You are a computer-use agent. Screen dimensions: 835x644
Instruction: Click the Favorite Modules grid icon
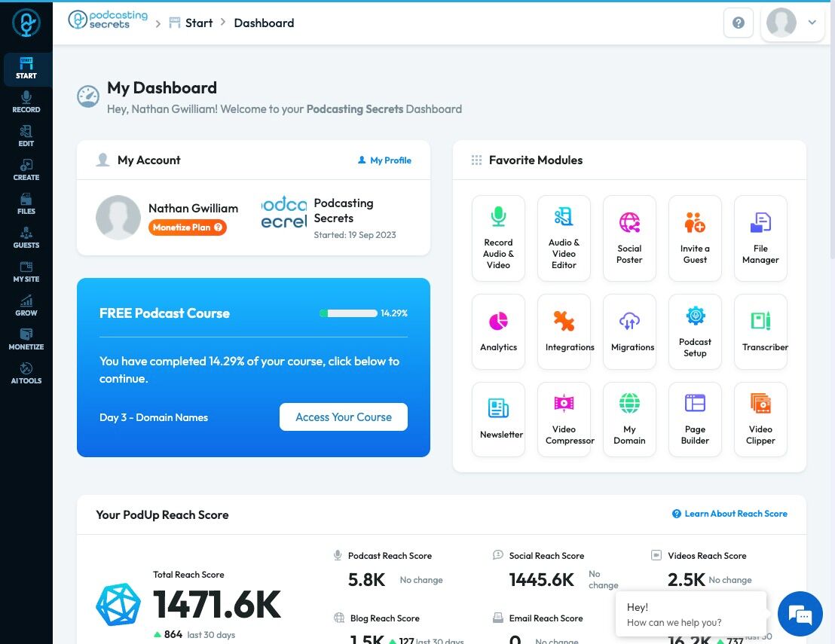pos(476,160)
